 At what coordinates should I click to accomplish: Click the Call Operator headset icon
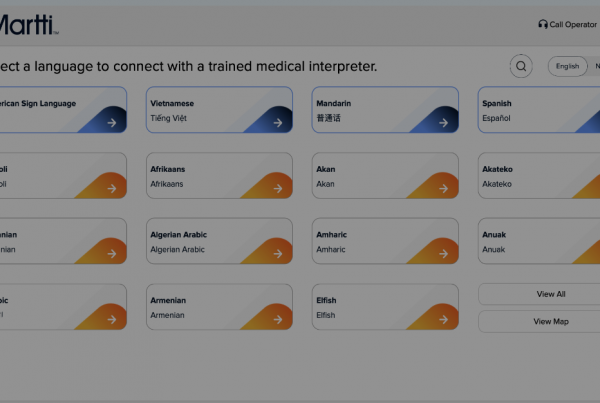pos(543,24)
